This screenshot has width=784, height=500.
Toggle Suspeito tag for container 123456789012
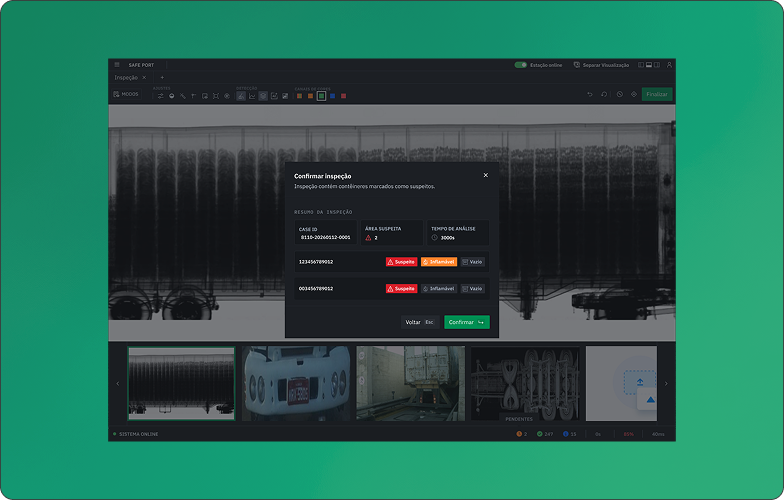tap(402, 262)
